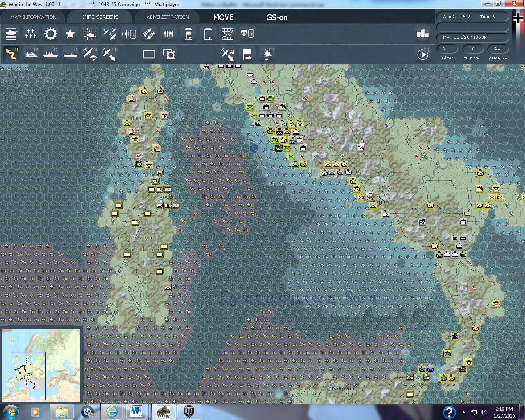Open Internet Explorer from taskbar
The width and height of the screenshot is (525, 420).
point(112,412)
